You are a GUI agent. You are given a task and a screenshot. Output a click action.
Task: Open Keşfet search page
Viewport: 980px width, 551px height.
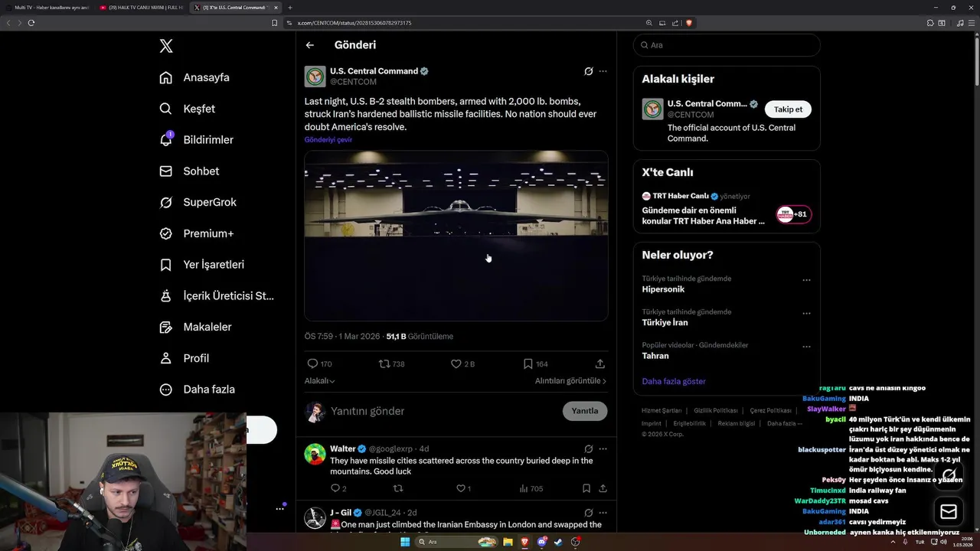[188, 109]
